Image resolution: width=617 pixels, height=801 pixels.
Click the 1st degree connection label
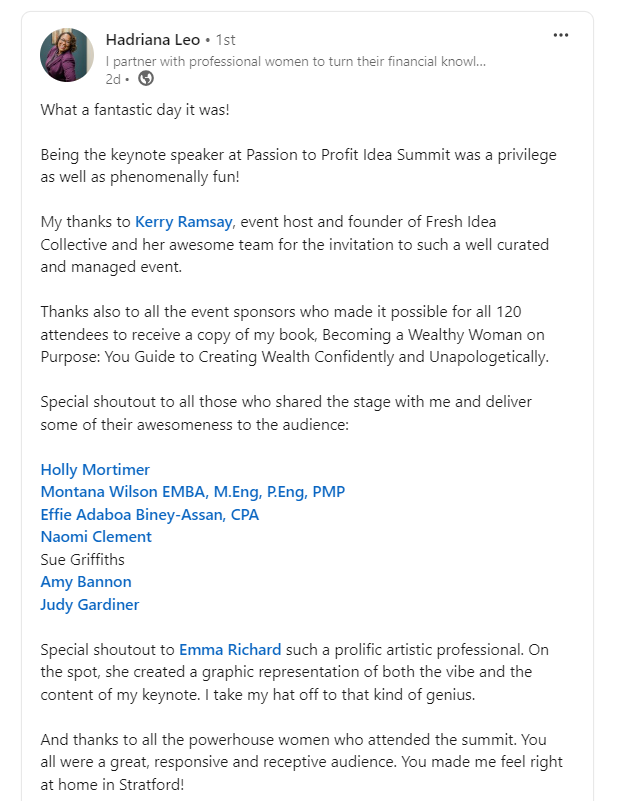tap(225, 40)
